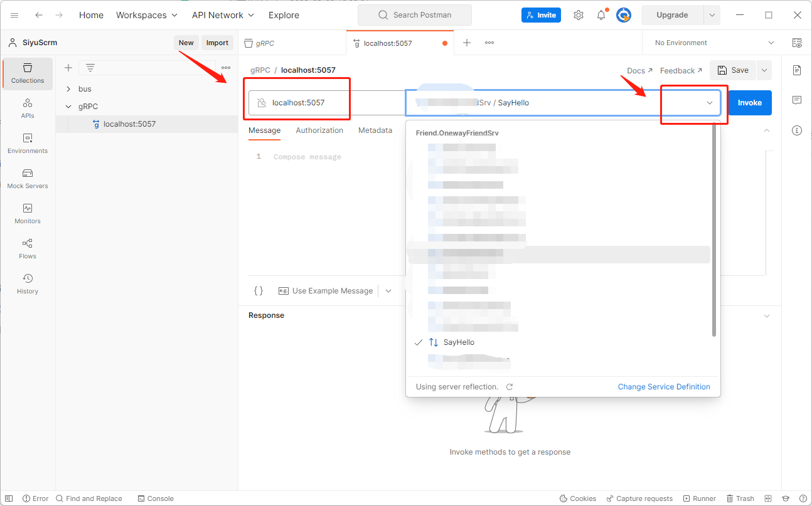Viewport: 812px width, 506px height.
Task: Click the collections filter field
Action: [146, 68]
